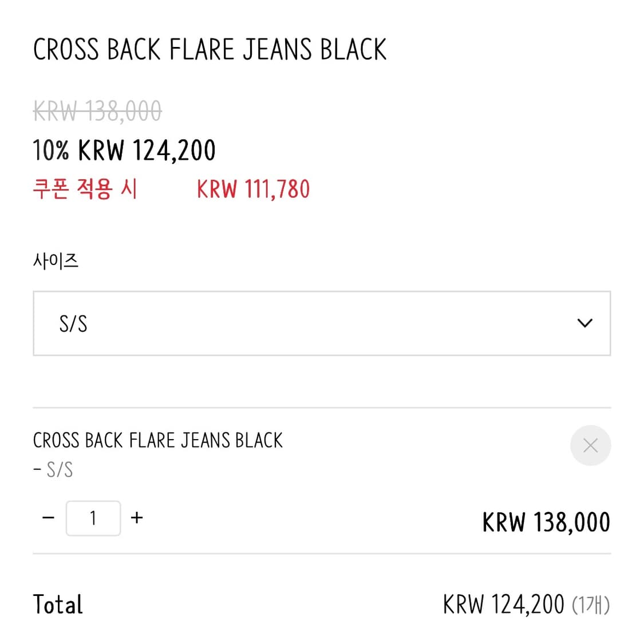Click the crossed-out KRW 138,000 original price

click(97, 111)
